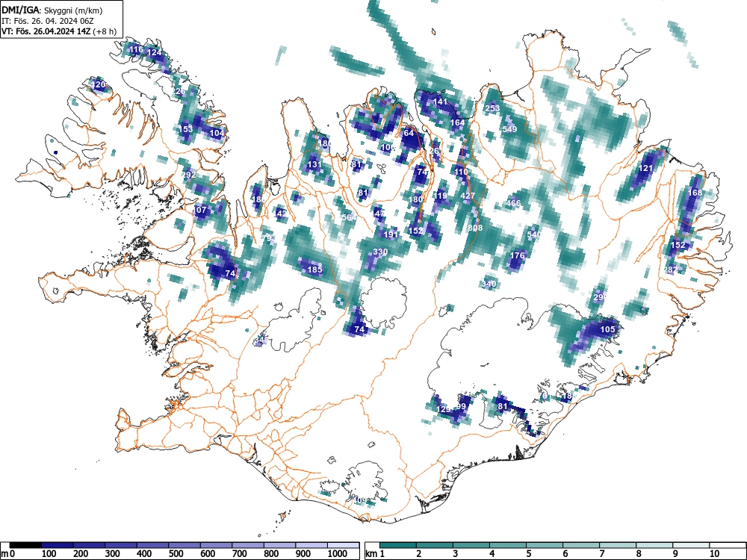Click the visibility value 191 on the map

pyautogui.click(x=391, y=234)
